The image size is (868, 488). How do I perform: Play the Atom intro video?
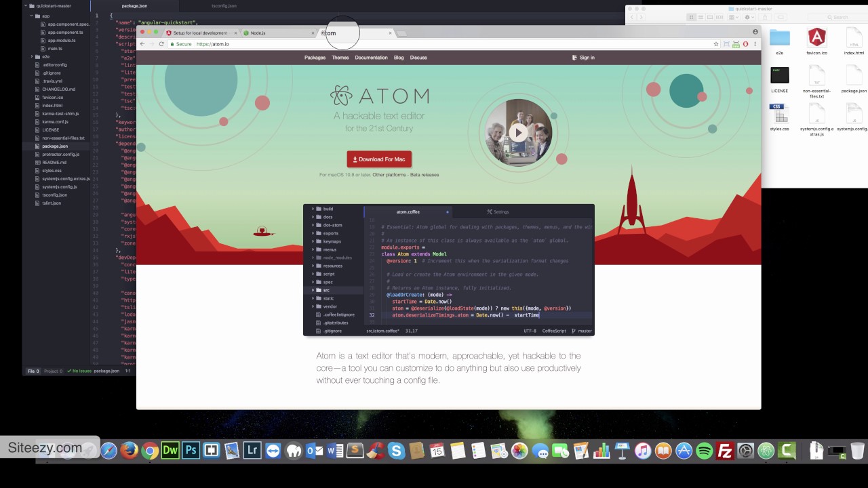coord(519,133)
